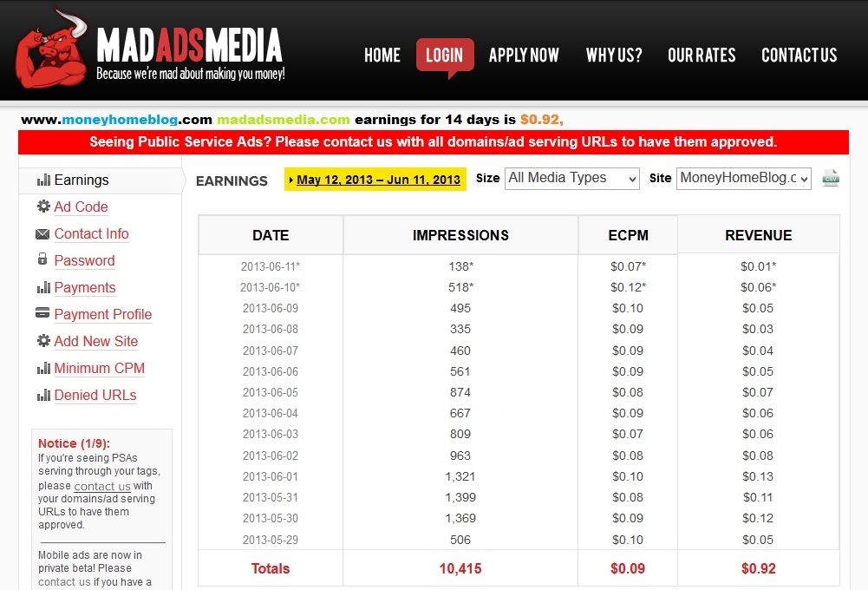Click the chart icon beside Denied URLs
Image resolution: width=868 pixels, height=590 pixels.
click(x=42, y=395)
